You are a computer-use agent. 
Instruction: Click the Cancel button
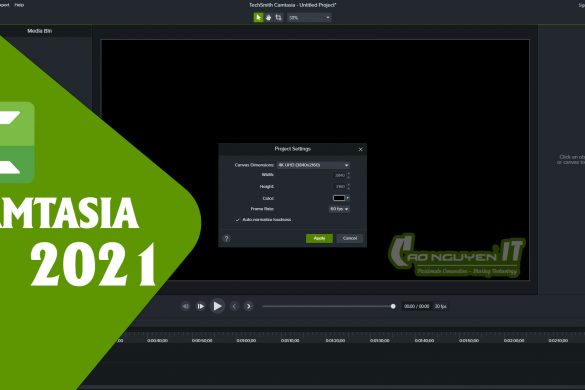[x=350, y=238]
